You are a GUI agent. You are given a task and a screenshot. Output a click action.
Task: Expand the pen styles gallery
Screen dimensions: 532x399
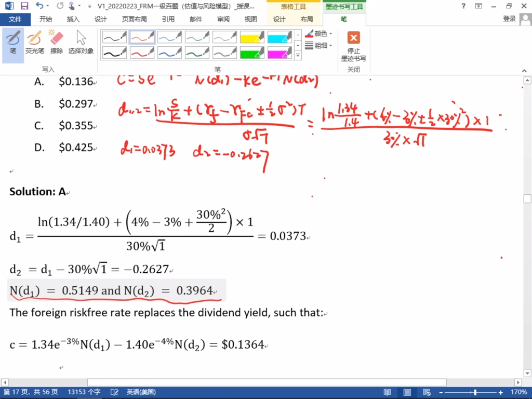[298, 55]
